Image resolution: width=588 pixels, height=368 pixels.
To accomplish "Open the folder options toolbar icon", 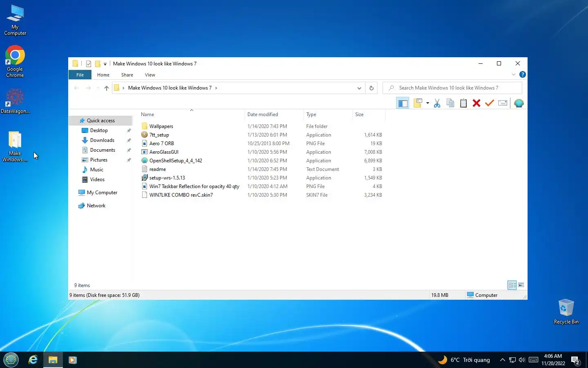I will tap(418, 103).
